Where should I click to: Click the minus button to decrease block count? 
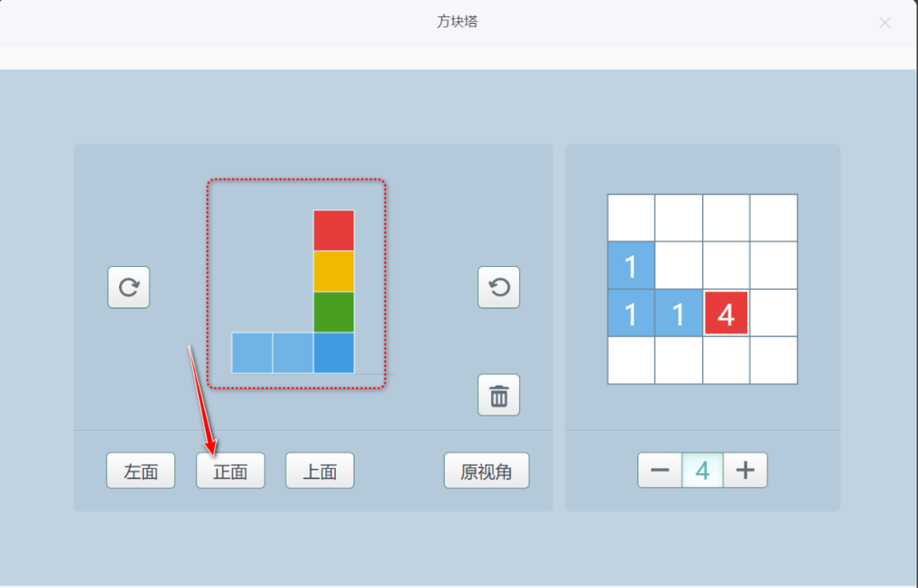pyautogui.click(x=660, y=470)
